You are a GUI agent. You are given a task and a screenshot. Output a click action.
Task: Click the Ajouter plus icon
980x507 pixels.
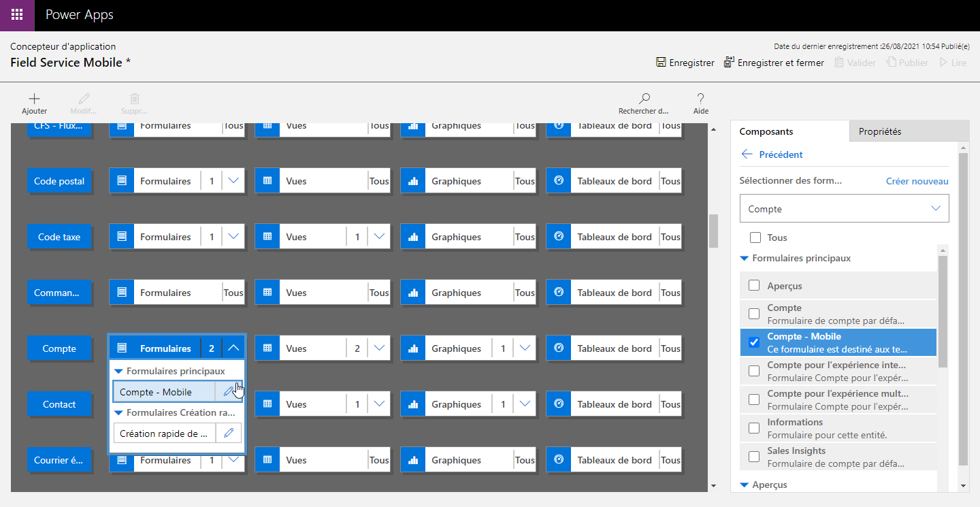34,99
